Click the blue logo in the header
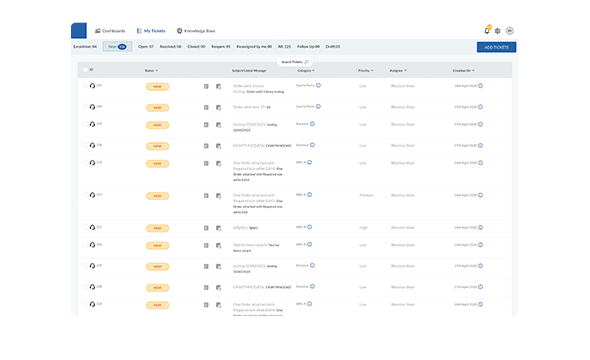The image size is (590, 360). point(79,30)
